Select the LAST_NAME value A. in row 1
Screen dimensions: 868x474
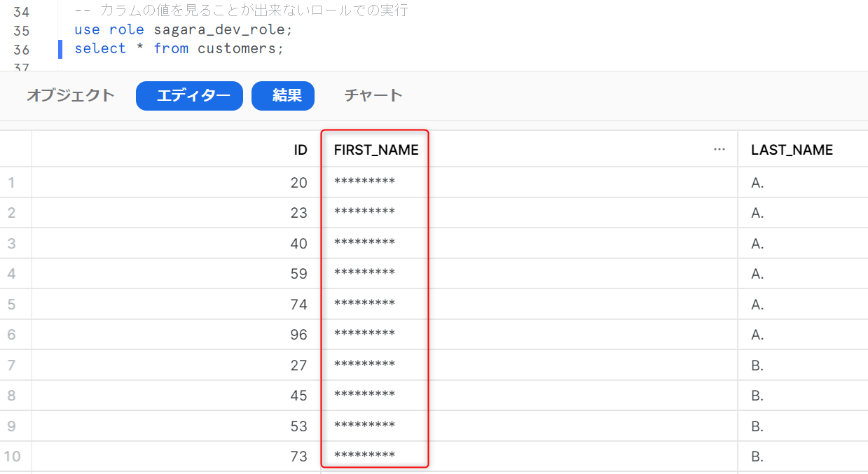(757, 182)
